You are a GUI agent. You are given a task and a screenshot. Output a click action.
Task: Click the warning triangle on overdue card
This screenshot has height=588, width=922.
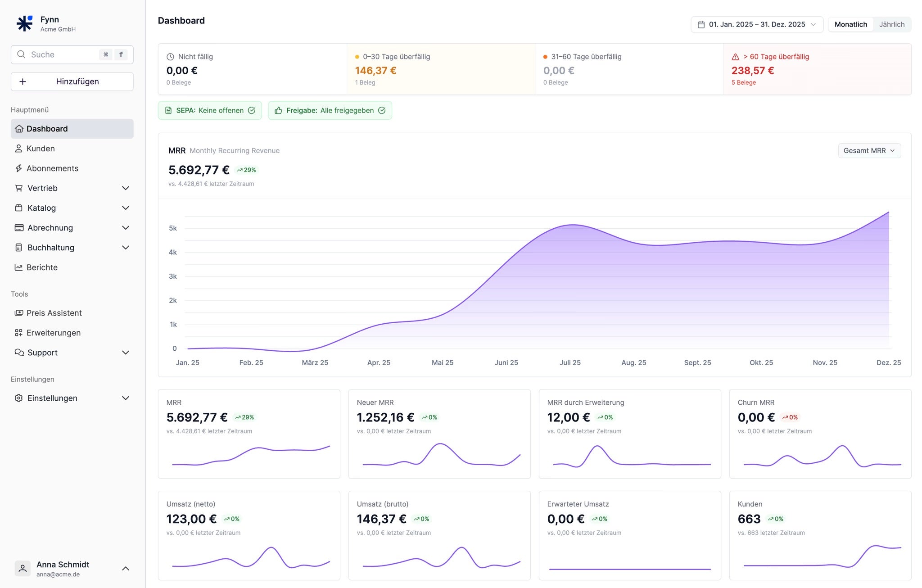(x=735, y=57)
